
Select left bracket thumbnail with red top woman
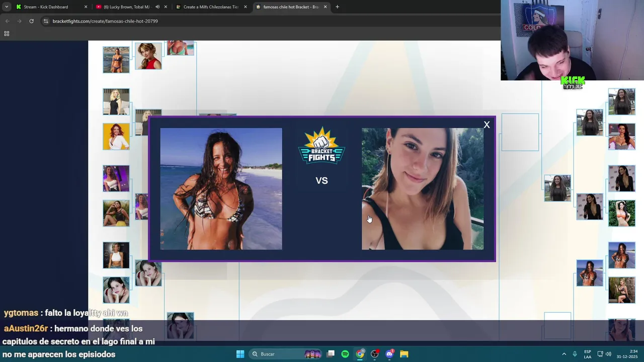(x=148, y=56)
